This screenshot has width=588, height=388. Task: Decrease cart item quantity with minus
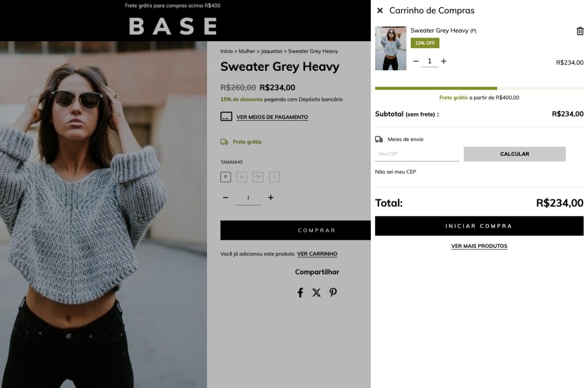coord(416,61)
